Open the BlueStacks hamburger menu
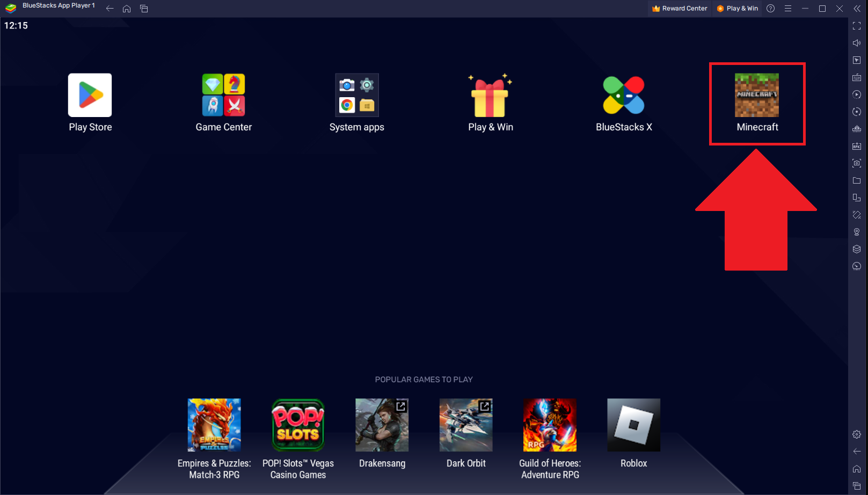This screenshot has width=868, height=495. pyautogui.click(x=787, y=8)
